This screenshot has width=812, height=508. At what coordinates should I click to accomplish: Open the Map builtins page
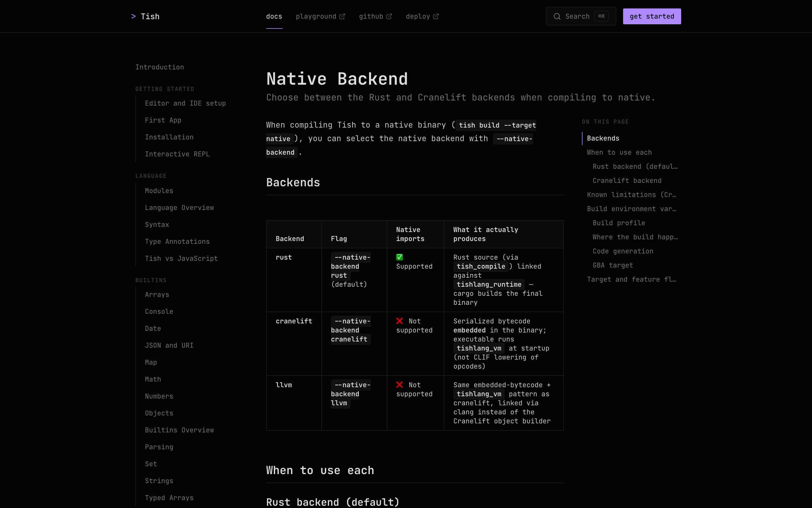coord(151,363)
